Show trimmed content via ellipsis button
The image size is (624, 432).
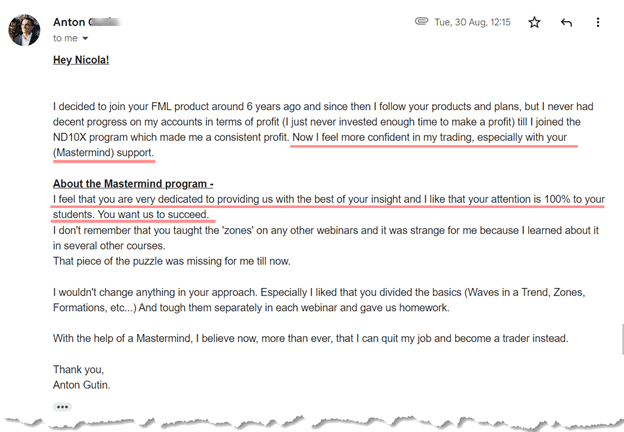tap(62, 407)
